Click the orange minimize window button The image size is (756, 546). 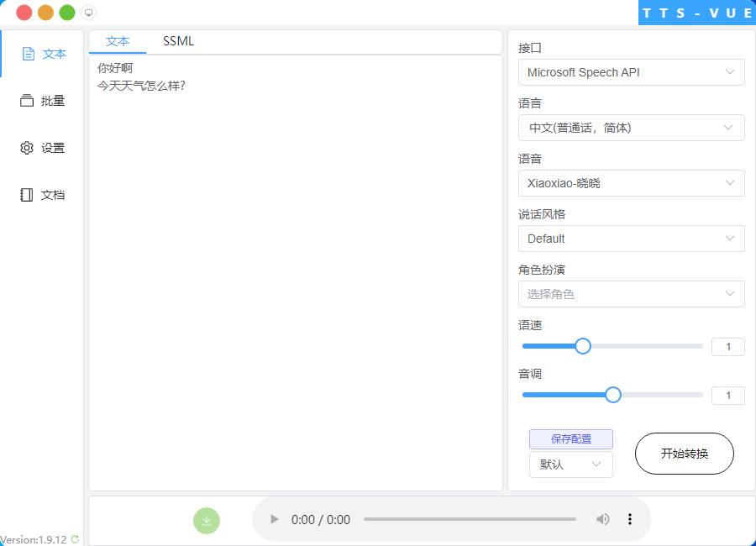(x=46, y=13)
